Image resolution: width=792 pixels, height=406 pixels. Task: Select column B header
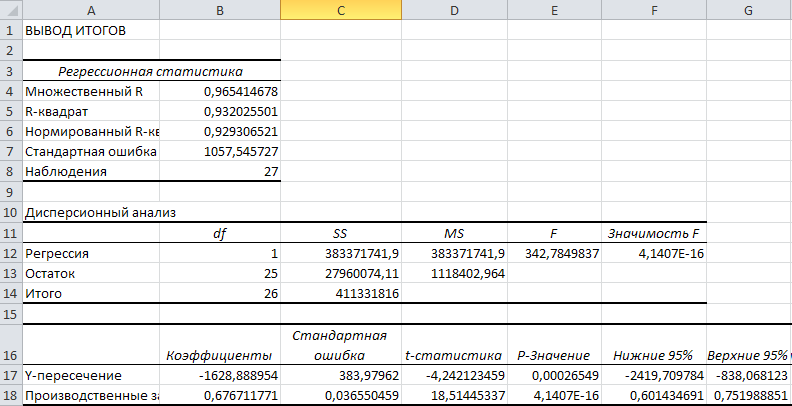[220, 10]
